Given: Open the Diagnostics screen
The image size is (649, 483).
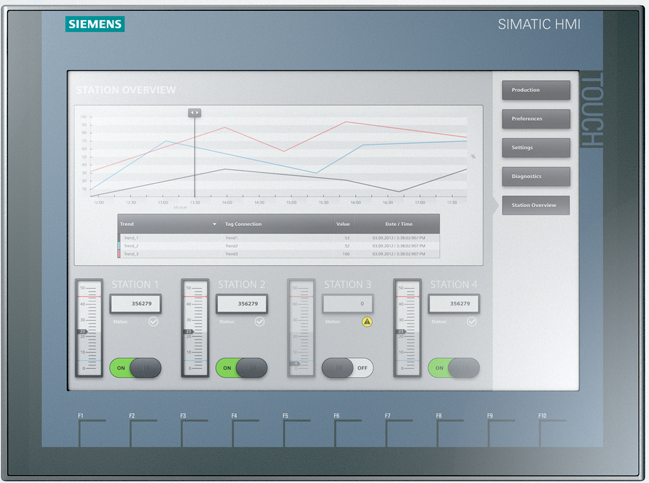Looking at the screenshot, I should (x=536, y=176).
